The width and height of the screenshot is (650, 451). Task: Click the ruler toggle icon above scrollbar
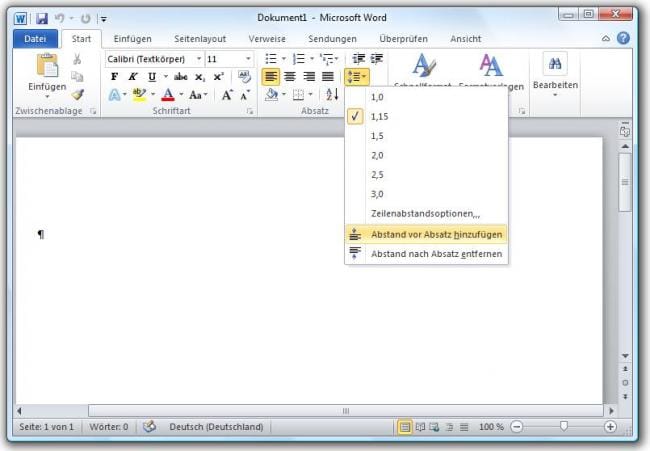click(x=625, y=131)
